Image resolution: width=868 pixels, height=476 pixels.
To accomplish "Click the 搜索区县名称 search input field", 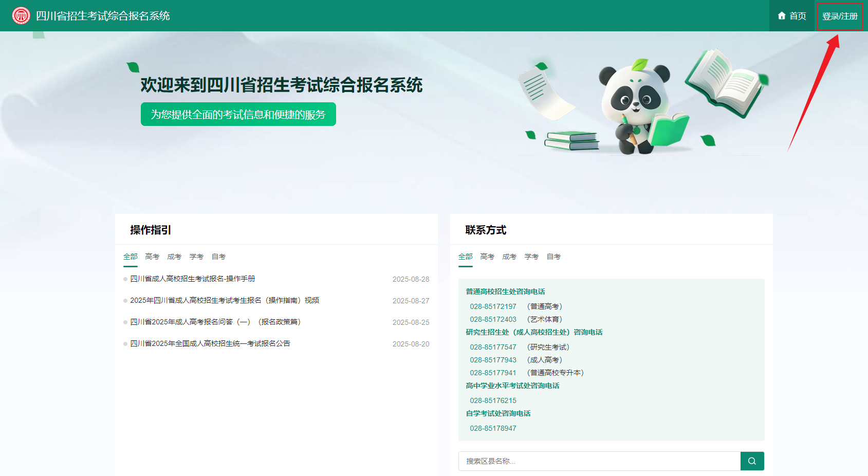I will coord(599,461).
